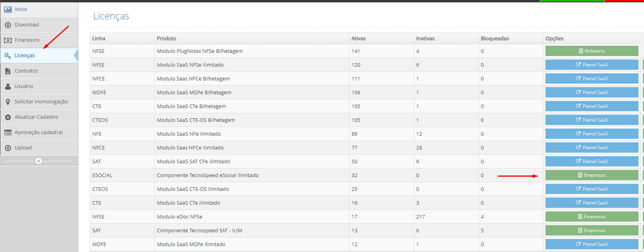The image size is (644, 252).
Task: Click Empresas button for Modulo eDoc NFSe
Action: [x=592, y=217]
